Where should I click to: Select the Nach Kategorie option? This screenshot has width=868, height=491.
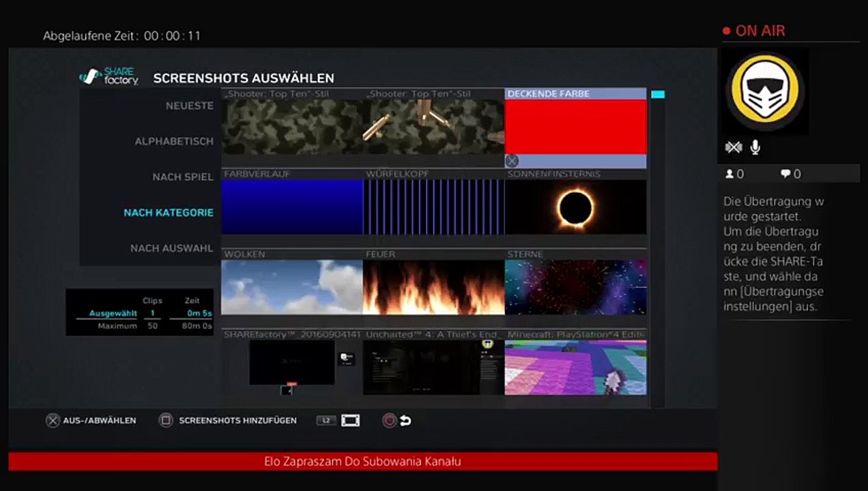pos(169,213)
